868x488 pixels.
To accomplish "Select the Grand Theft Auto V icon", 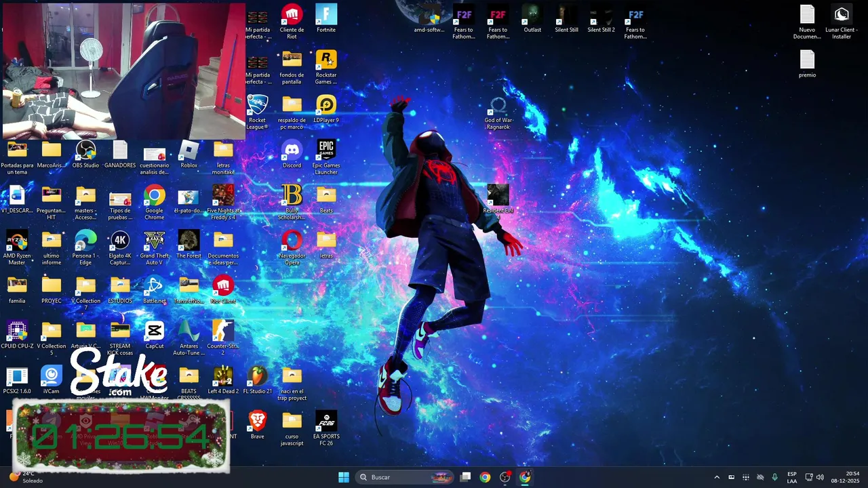I will click(x=154, y=247).
